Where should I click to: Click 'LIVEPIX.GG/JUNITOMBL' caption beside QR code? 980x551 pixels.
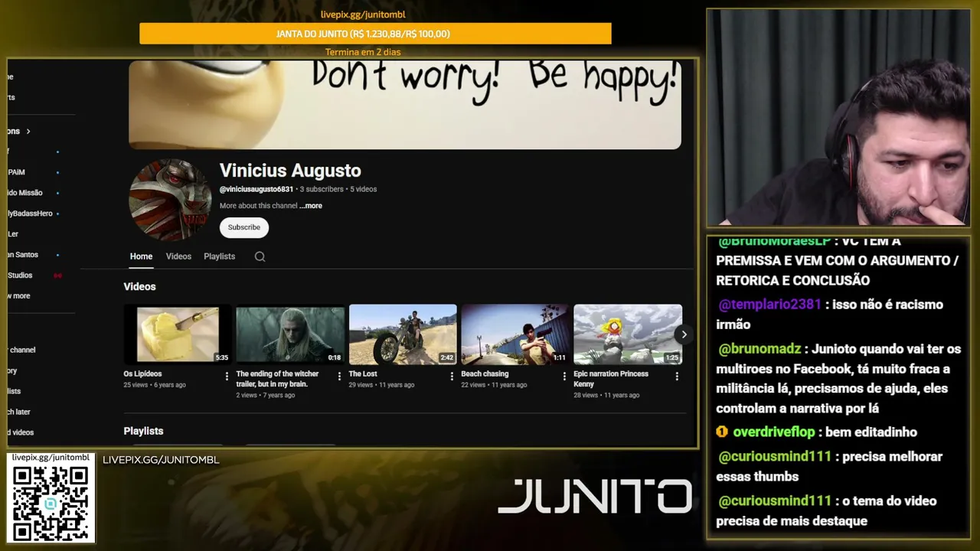pyautogui.click(x=161, y=460)
